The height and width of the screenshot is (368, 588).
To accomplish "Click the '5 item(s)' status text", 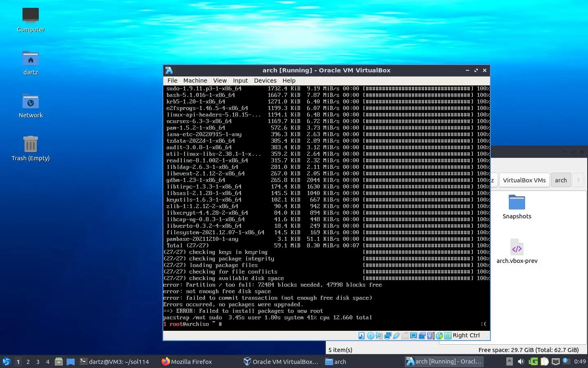I will [x=340, y=350].
